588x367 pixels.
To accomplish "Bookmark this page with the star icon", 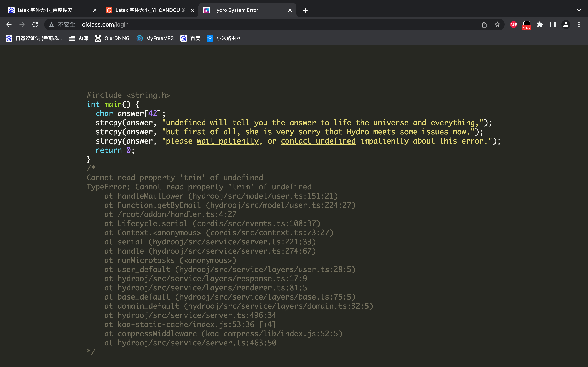I will (497, 24).
